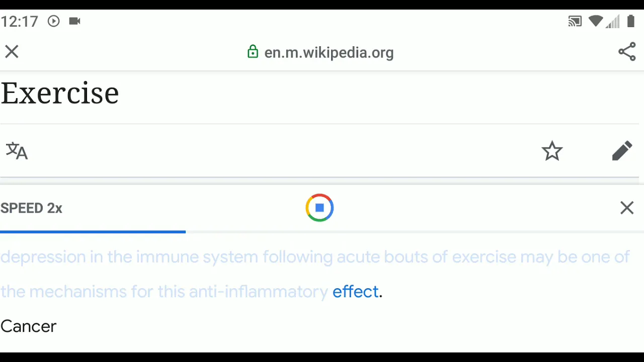Stop reading with Google Assistant stop button
Viewport: 644px width, 362px height.
click(319, 208)
